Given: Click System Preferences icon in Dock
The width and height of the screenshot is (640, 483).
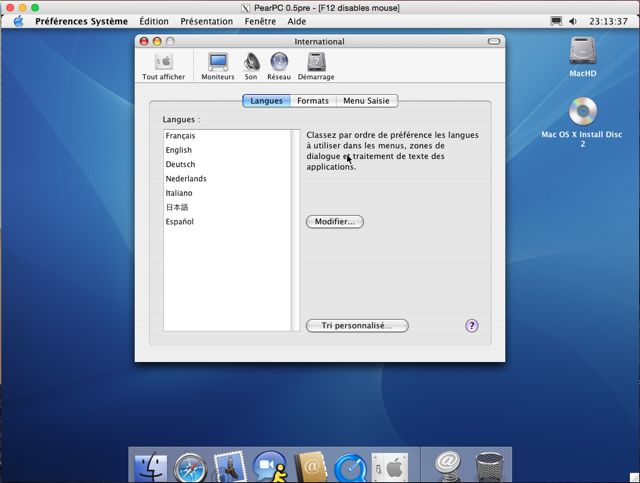Looking at the screenshot, I should [x=390, y=467].
